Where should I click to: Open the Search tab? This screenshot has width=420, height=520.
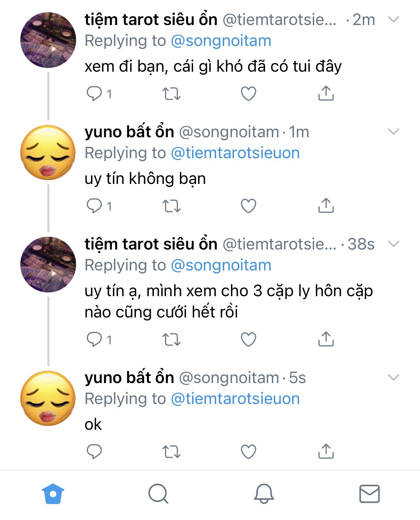(158, 494)
